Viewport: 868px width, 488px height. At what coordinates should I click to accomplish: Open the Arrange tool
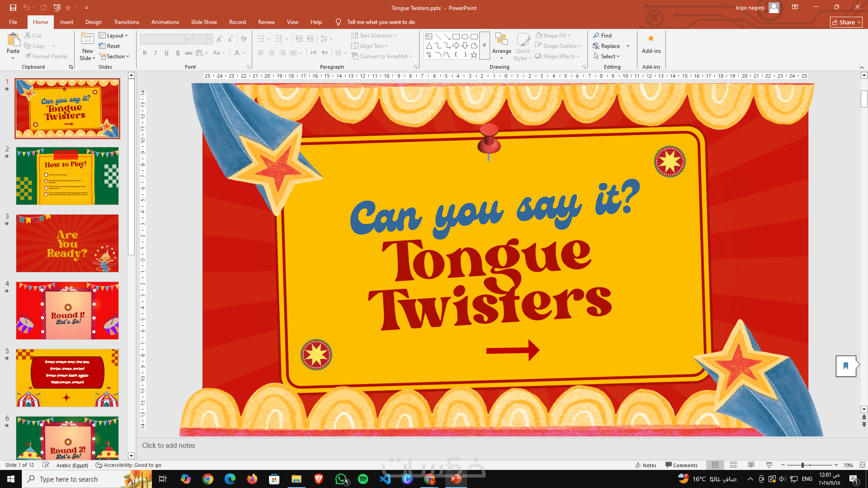point(501,45)
